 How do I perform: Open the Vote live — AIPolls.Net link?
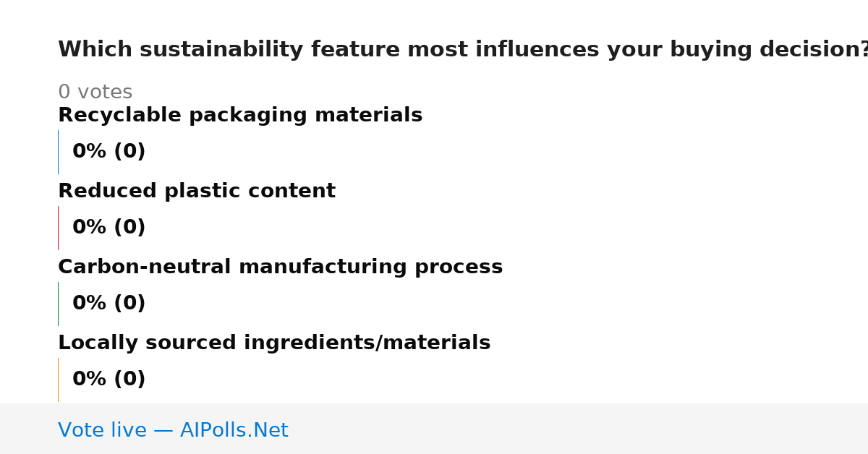coord(173,431)
